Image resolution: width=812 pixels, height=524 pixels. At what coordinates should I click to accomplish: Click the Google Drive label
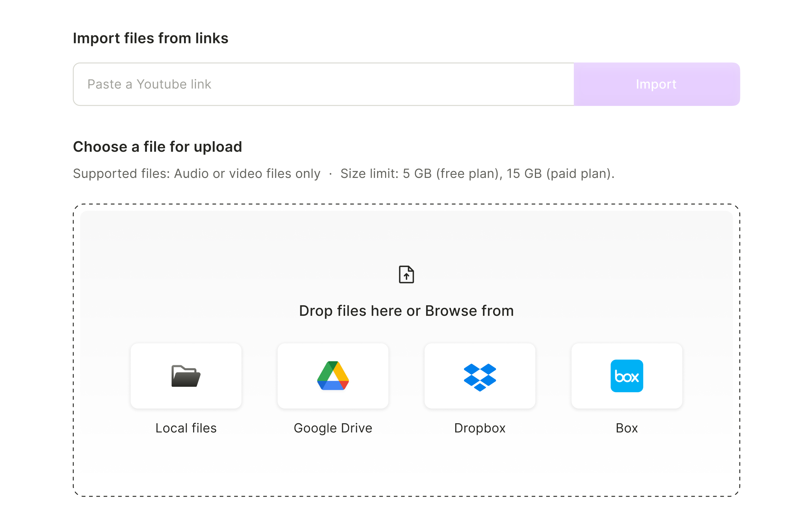[333, 428]
